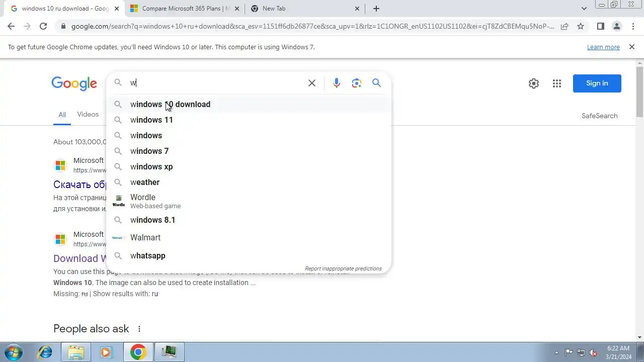Choose suggestion windows 11
Image resolution: width=644 pixels, height=362 pixels.
249,120
